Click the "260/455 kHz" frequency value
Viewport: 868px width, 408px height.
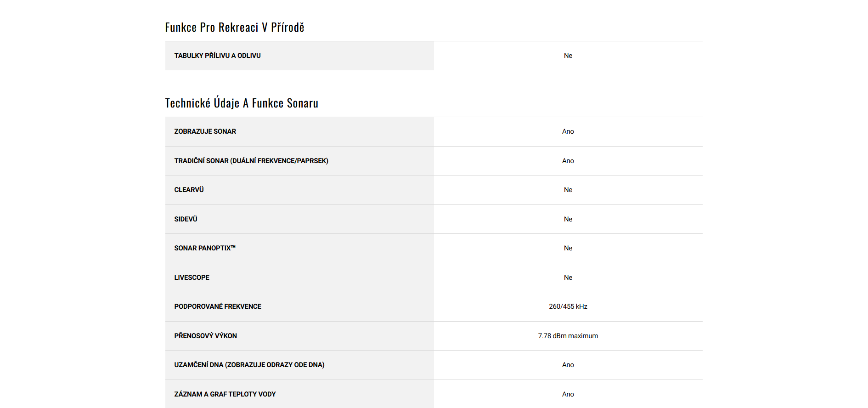(568, 306)
